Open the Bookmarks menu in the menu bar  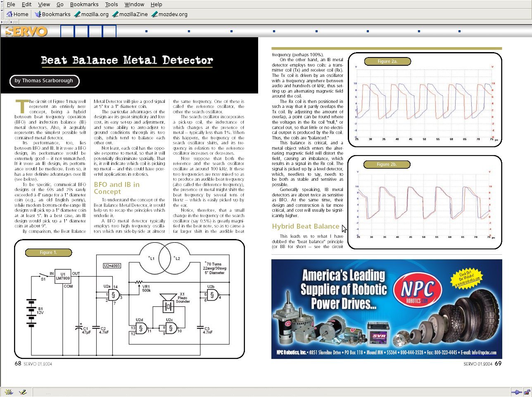click(x=84, y=4)
